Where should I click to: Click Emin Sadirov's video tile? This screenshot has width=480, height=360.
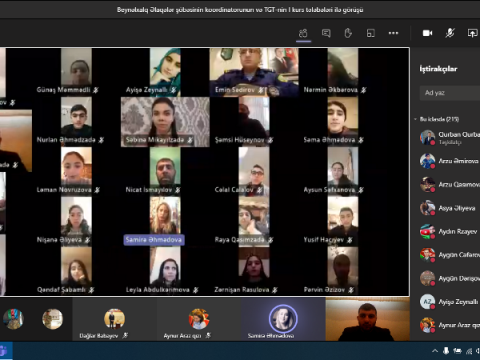coord(254,72)
